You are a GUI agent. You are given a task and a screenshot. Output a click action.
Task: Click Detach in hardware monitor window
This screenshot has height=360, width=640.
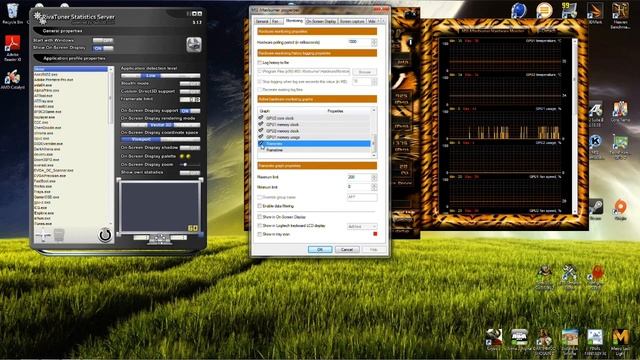(547, 30)
